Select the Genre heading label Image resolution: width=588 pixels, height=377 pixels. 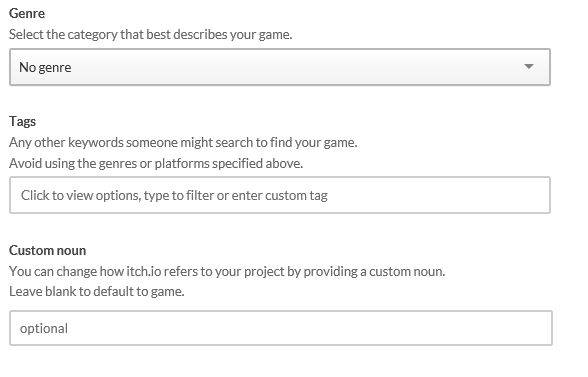tap(27, 14)
